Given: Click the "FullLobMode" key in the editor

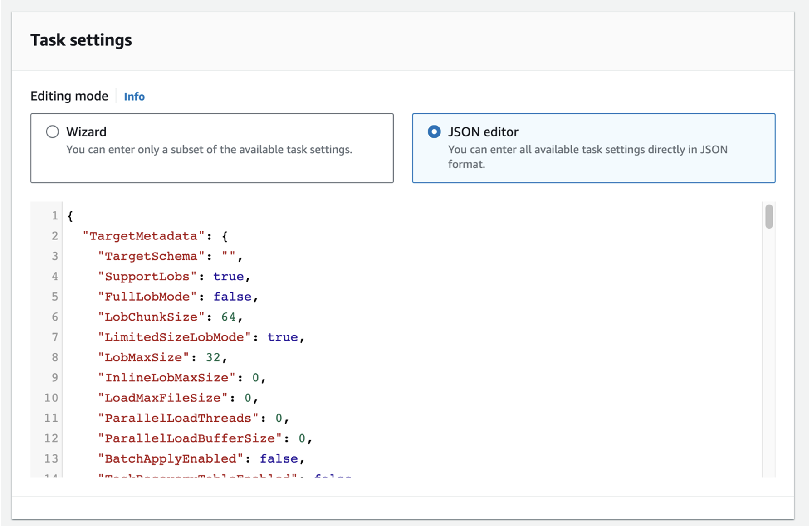Looking at the screenshot, I should (147, 297).
